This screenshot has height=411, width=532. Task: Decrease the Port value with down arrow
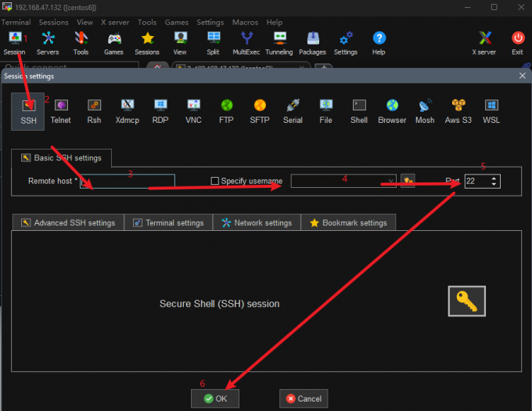pos(494,184)
